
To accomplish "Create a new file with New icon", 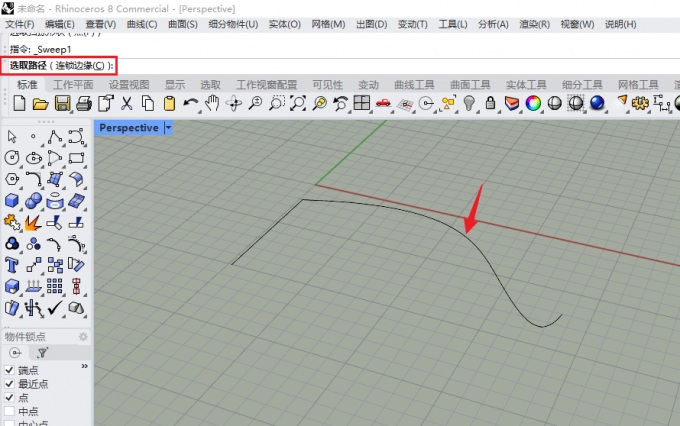I will click(20, 104).
